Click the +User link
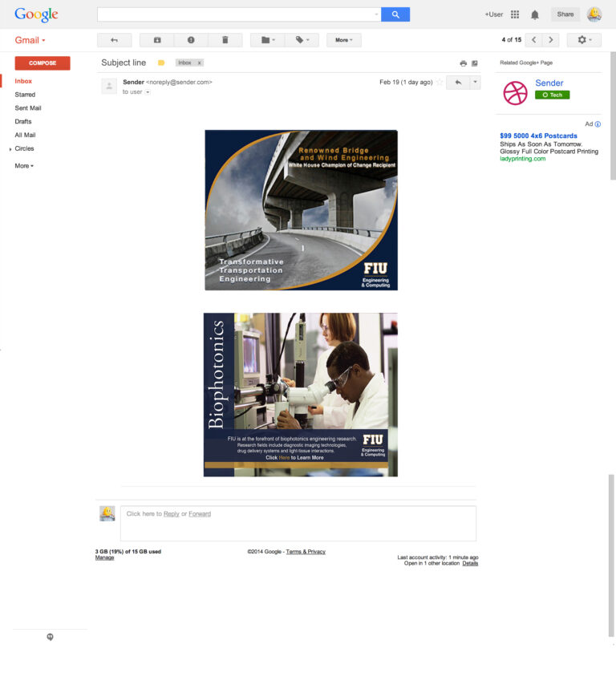The width and height of the screenshot is (616, 693). (493, 14)
